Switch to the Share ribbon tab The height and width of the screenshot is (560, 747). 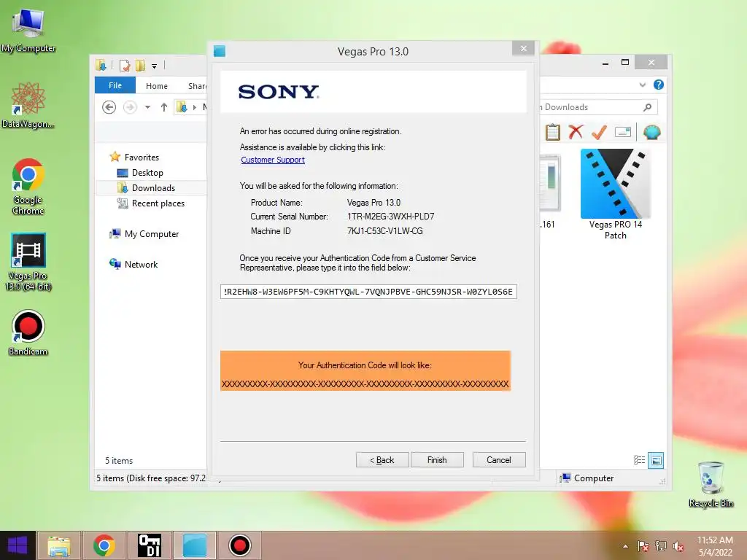(197, 86)
